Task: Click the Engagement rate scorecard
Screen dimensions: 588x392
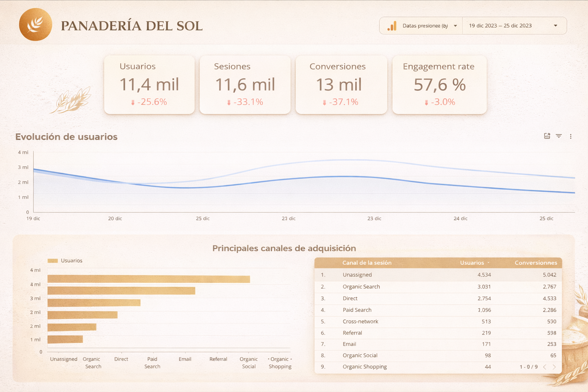Action: pos(439,85)
